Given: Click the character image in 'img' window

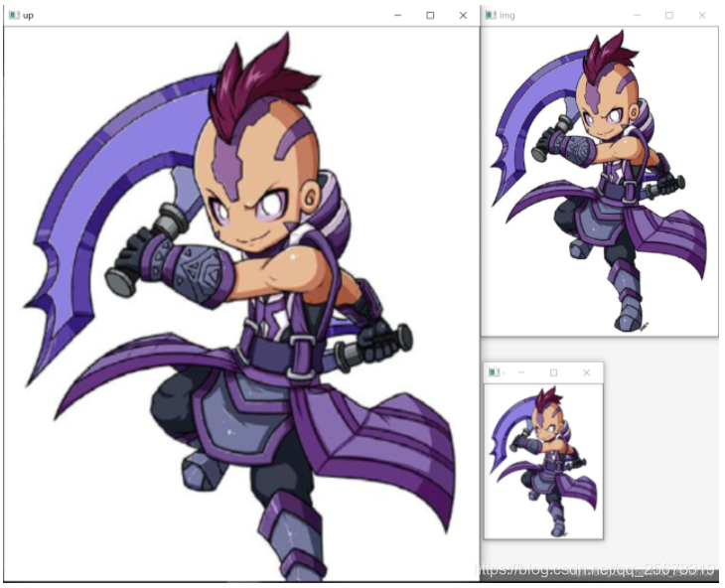Looking at the screenshot, I should [x=600, y=181].
